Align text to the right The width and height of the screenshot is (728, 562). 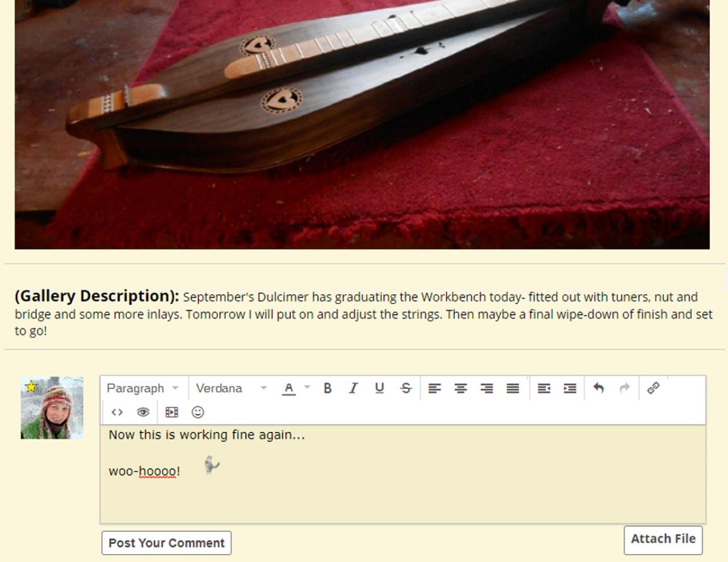[487, 388]
